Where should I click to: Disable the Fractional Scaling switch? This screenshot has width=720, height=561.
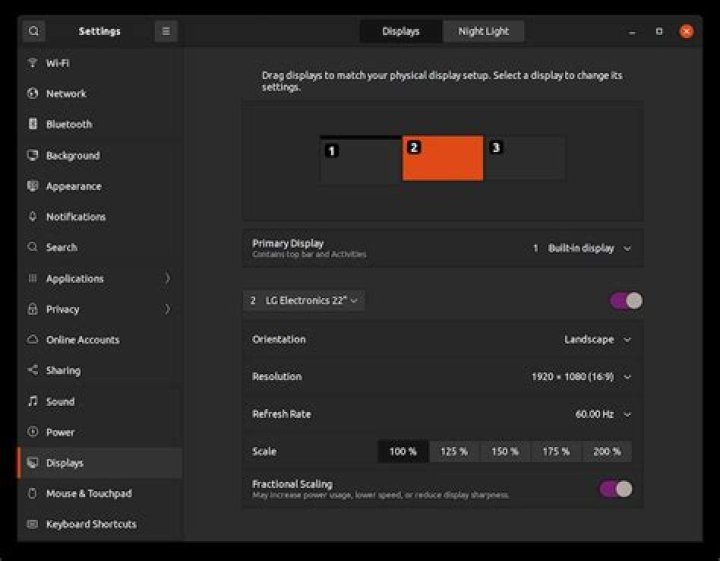click(616, 489)
